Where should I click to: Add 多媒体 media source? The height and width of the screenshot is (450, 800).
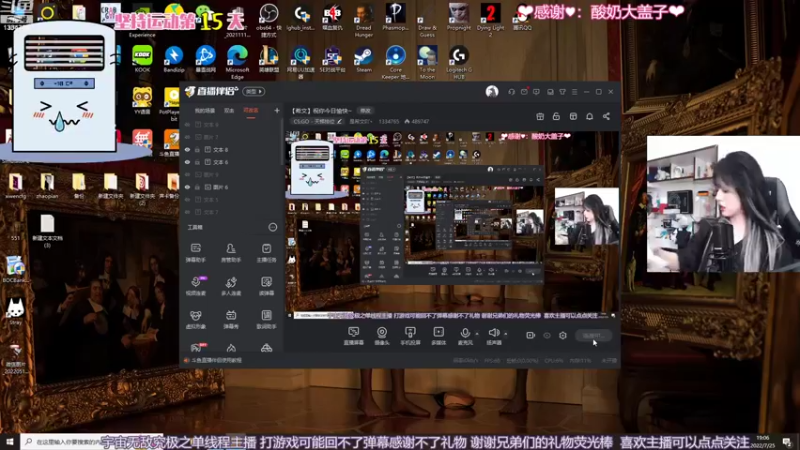click(x=438, y=336)
